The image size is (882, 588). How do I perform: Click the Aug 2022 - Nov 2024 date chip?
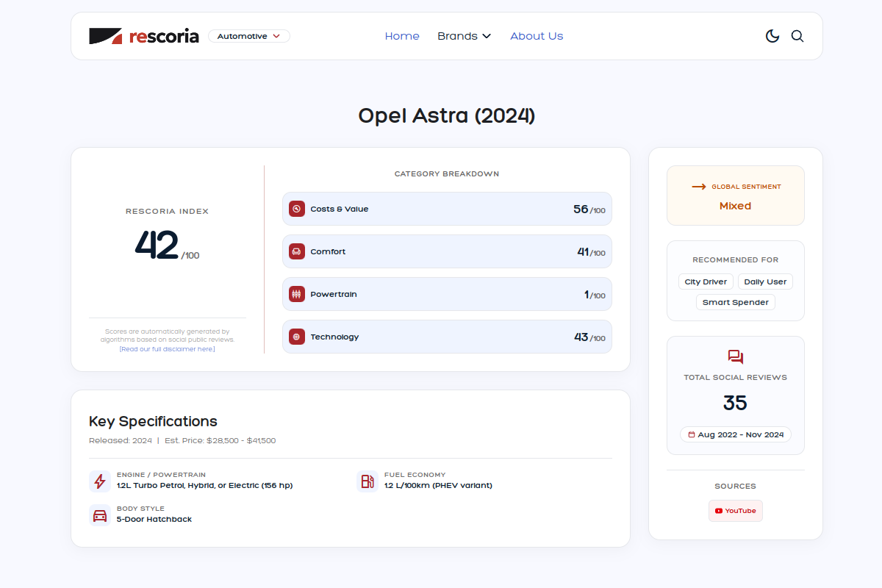click(x=736, y=434)
